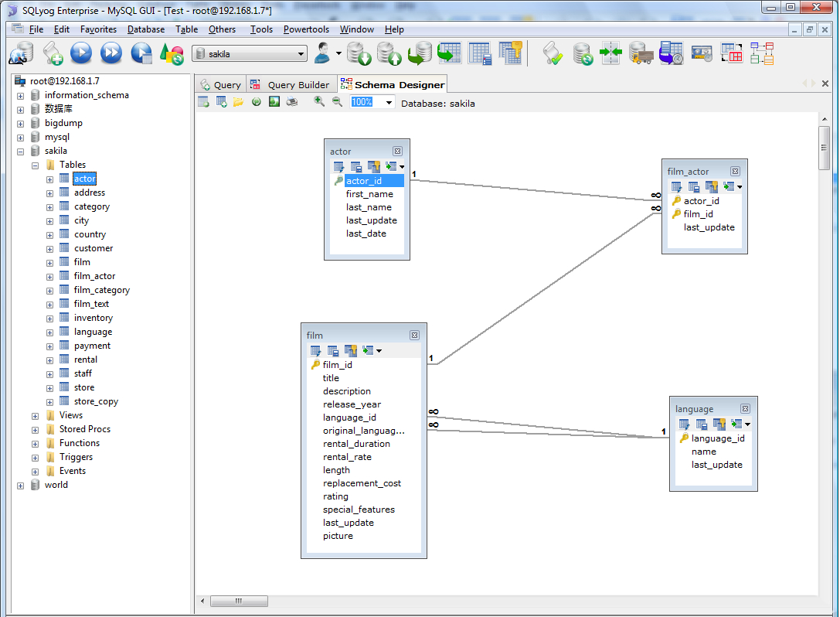Add a new table via Schema Designer toolbar icon

pyautogui.click(x=219, y=101)
